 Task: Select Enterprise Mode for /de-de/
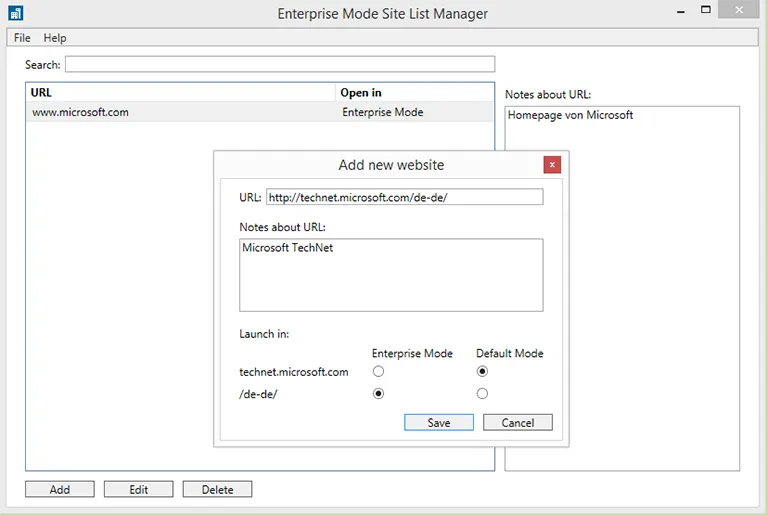[378, 393]
